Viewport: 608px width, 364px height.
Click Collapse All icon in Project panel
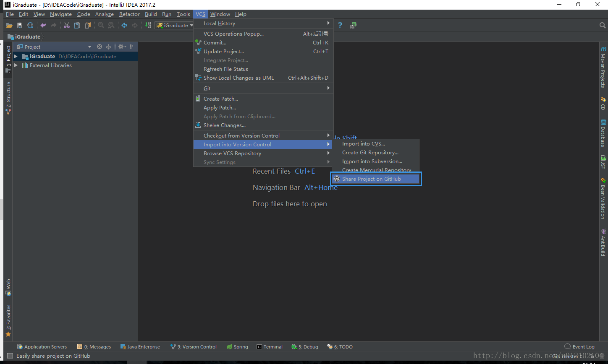pos(108,47)
